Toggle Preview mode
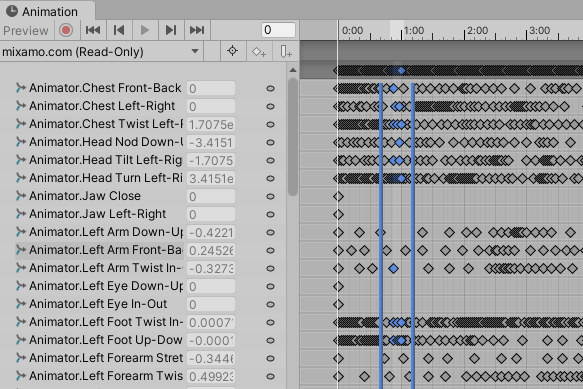 click(26, 30)
